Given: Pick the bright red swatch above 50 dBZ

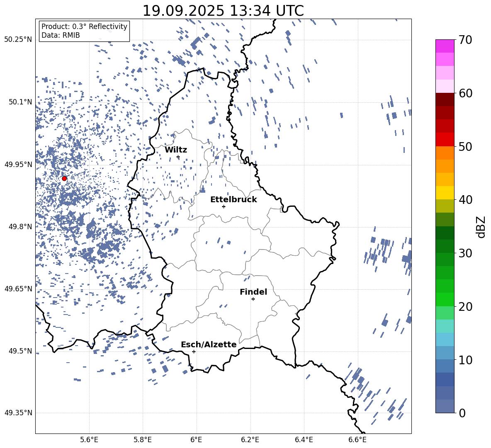Looking at the screenshot, I should [445, 139].
